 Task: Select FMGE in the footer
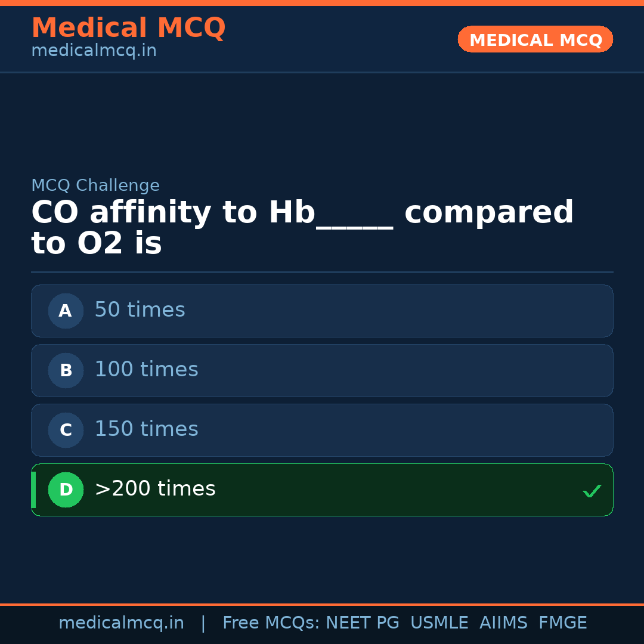click(562, 623)
